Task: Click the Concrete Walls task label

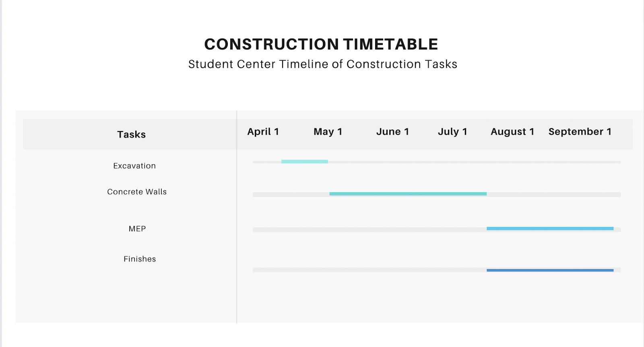Action: coord(137,192)
